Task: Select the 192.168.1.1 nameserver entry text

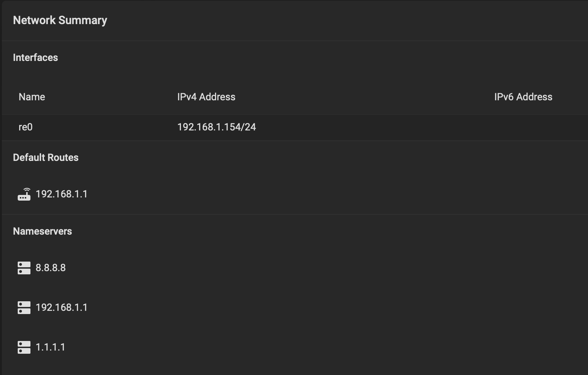Action: pos(62,307)
